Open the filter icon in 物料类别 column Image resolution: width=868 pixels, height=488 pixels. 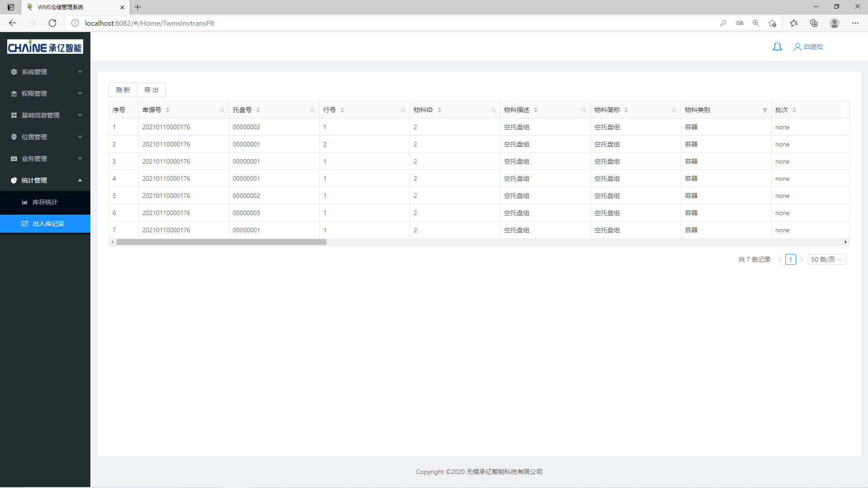tap(765, 110)
